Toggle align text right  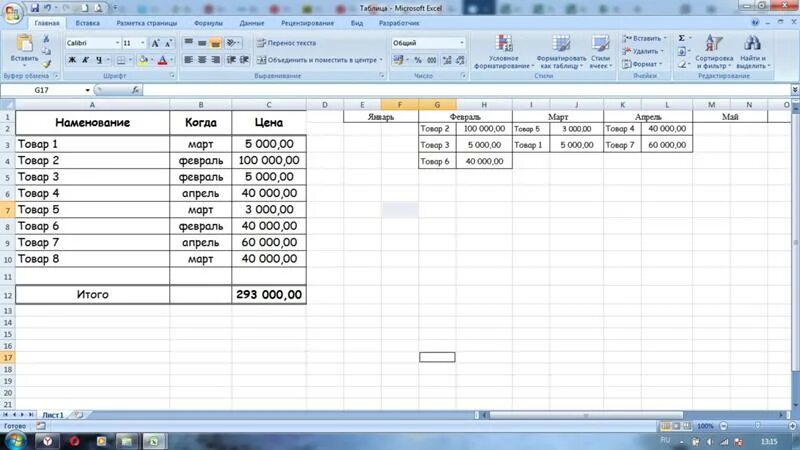[215, 60]
